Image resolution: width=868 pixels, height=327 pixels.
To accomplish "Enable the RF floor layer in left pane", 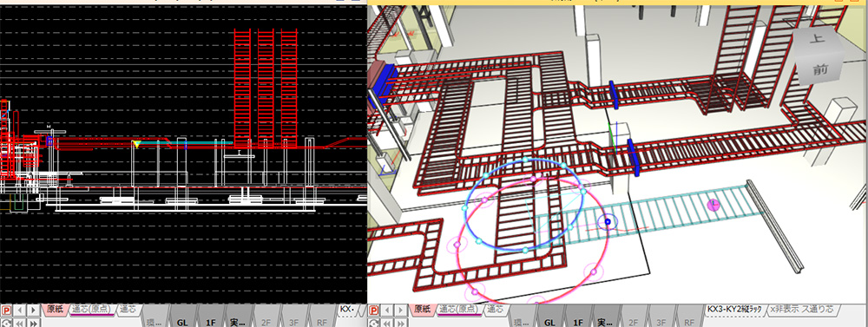I will pyautogui.click(x=322, y=322).
